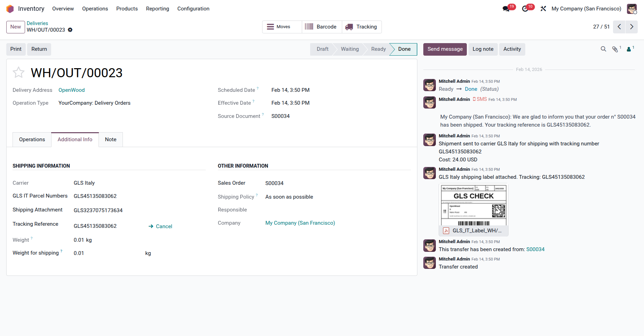Search messages with the magnifier icon

click(603, 49)
